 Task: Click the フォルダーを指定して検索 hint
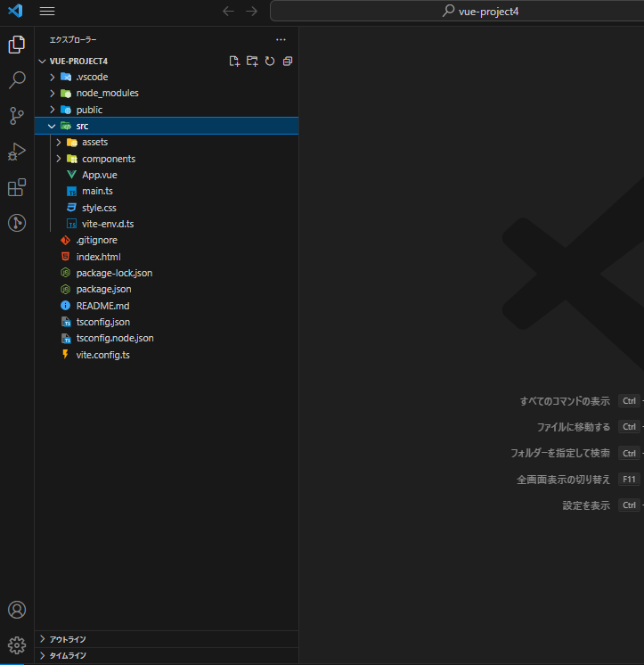[560, 453]
